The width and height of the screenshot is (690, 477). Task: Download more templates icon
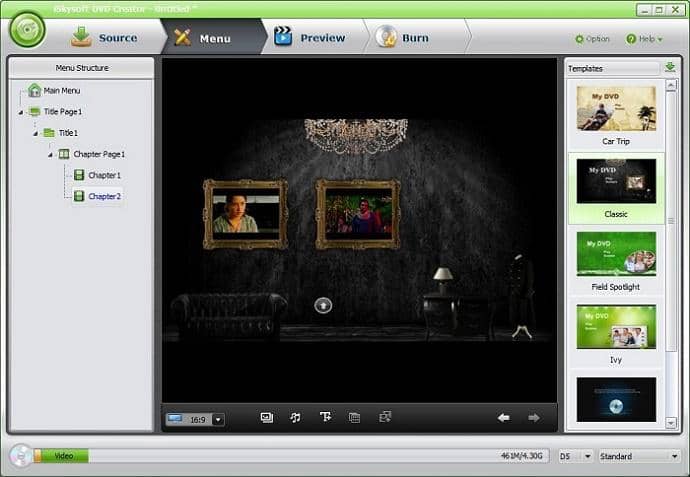pos(670,67)
